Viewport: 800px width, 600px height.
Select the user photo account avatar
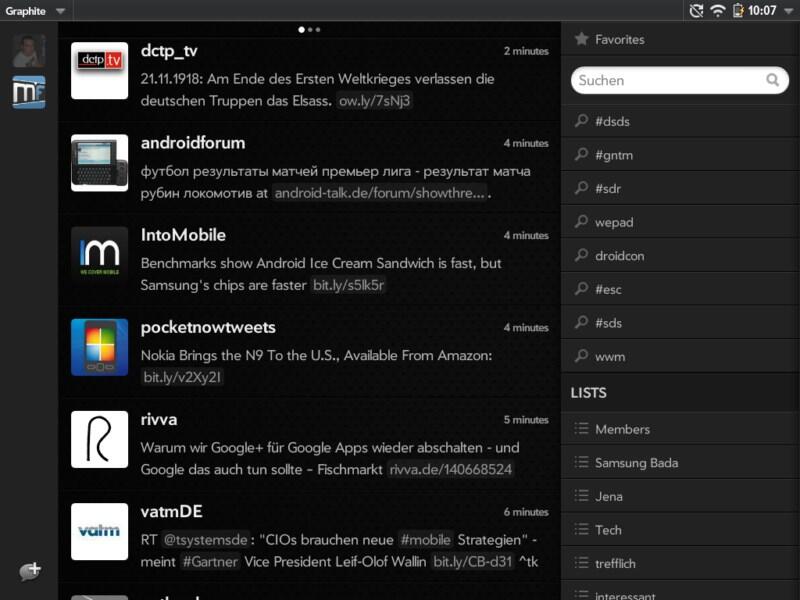pyautogui.click(x=29, y=51)
